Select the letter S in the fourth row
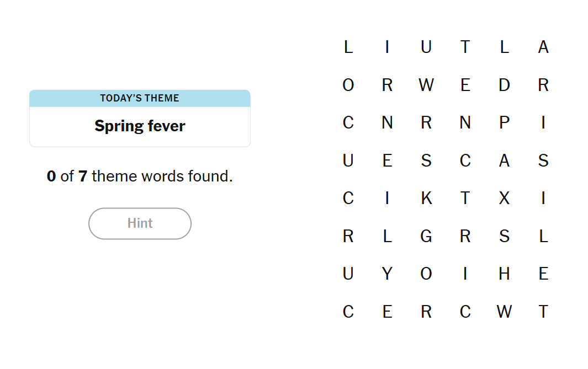 click(426, 161)
